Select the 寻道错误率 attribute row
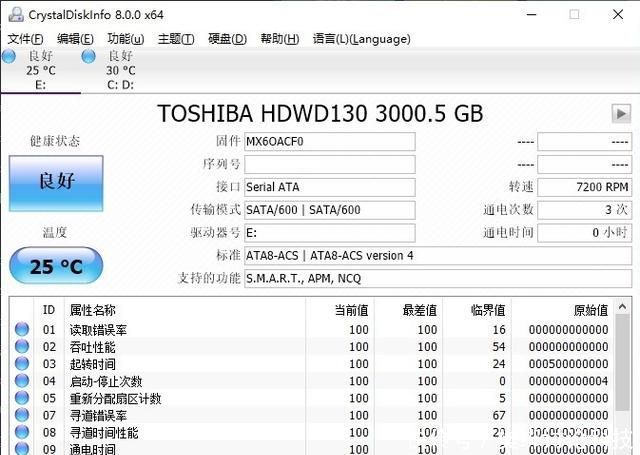The width and height of the screenshot is (640, 455). 312,415
